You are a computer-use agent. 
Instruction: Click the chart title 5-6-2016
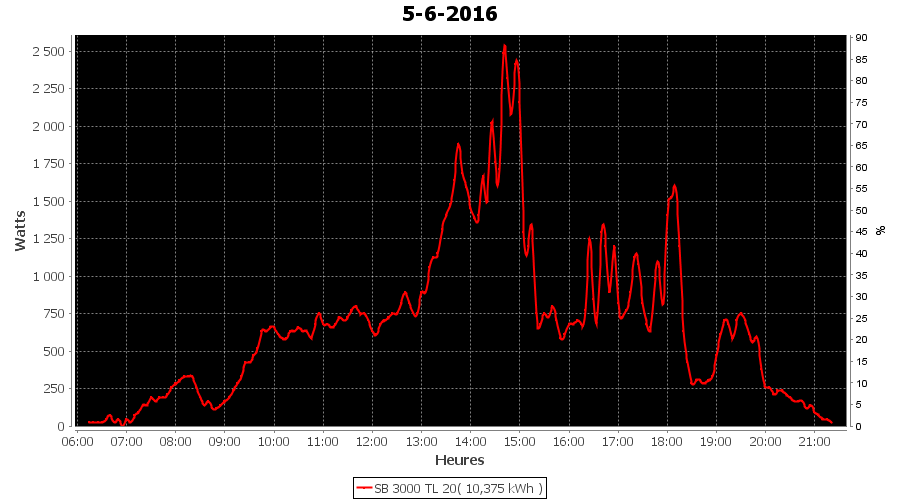449,14
